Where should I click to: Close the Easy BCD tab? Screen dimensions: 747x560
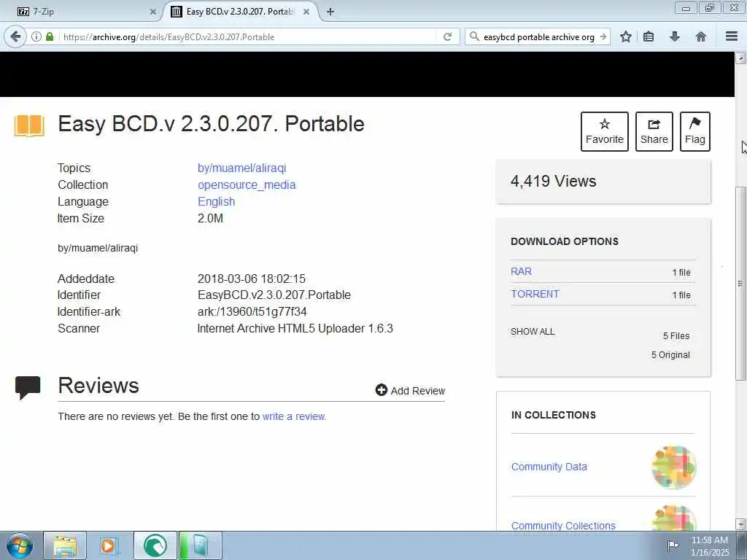pyautogui.click(x=306, y=12)
